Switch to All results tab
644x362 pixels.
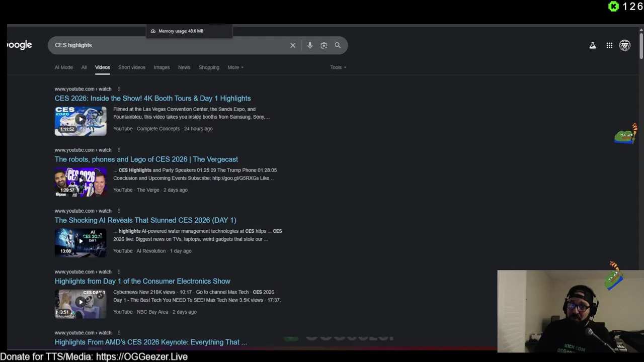point(84,67)
